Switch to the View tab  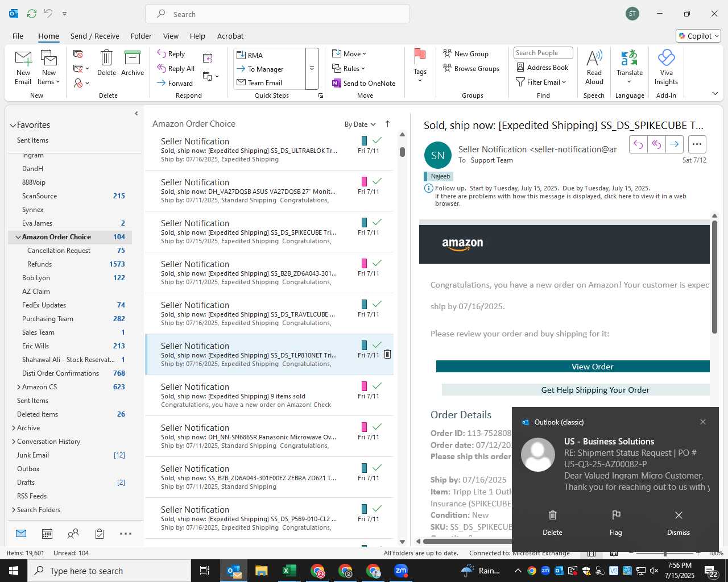pyautogui.click(x=171, y=36)
